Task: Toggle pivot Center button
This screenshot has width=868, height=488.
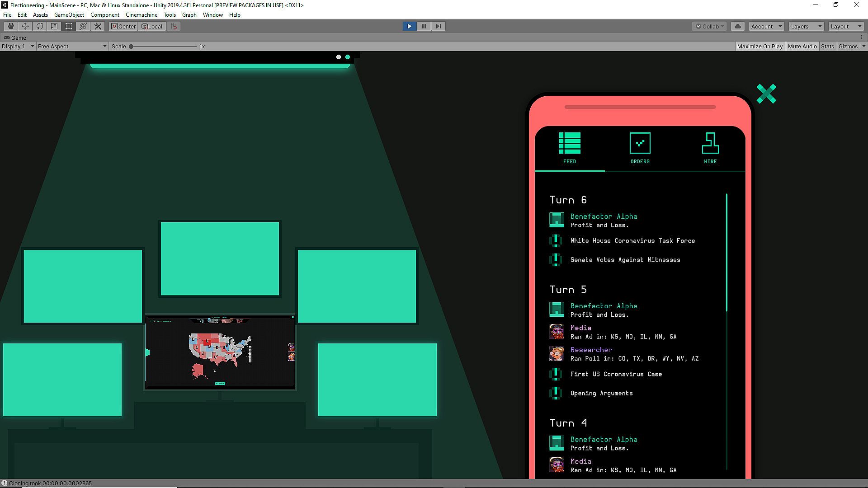Action: [x=123, y=26]
